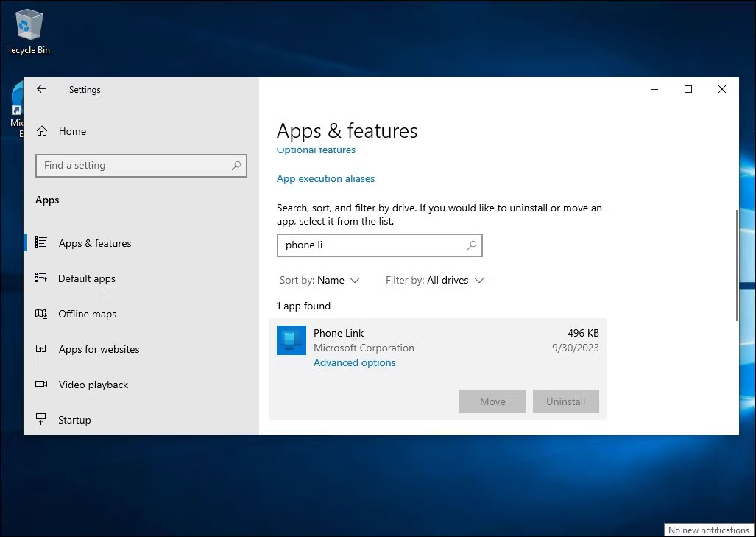
Task: Select Video playback in the sidebar
Action: (x=94, y=385)
